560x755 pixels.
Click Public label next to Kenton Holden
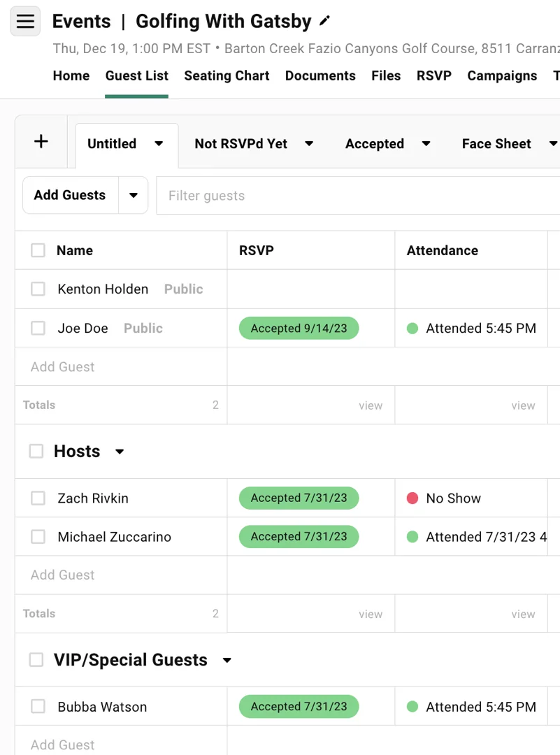183,289
